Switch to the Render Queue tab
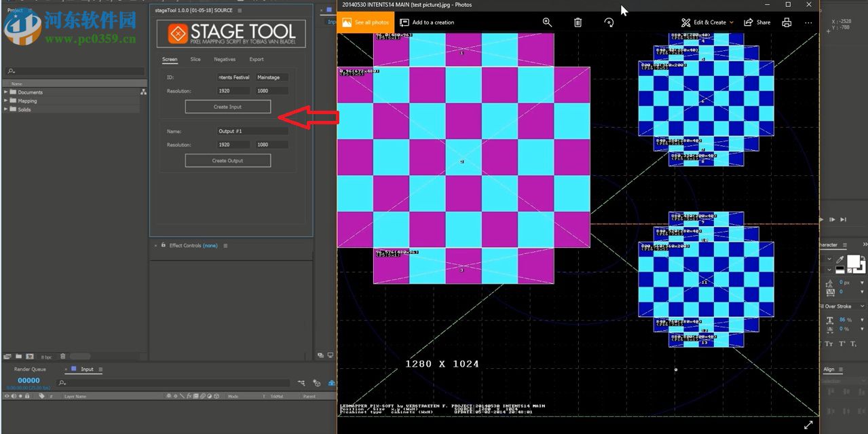Screen dimensions: 868x434 click(29, 369)
